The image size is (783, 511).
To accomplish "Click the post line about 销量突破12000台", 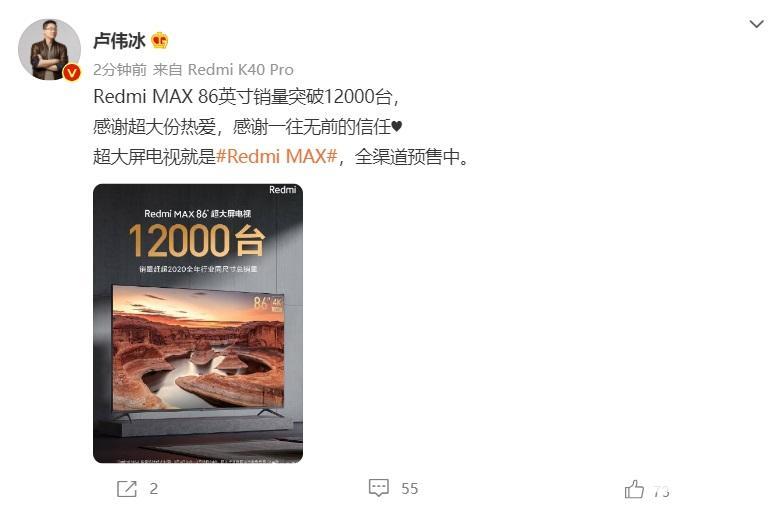I will 247,96.
